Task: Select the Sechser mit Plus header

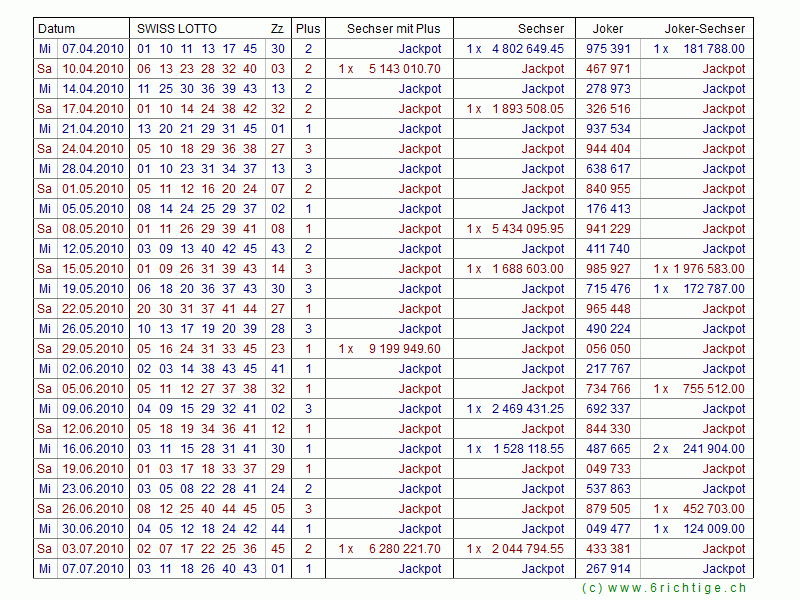Action: coord(393,29)
